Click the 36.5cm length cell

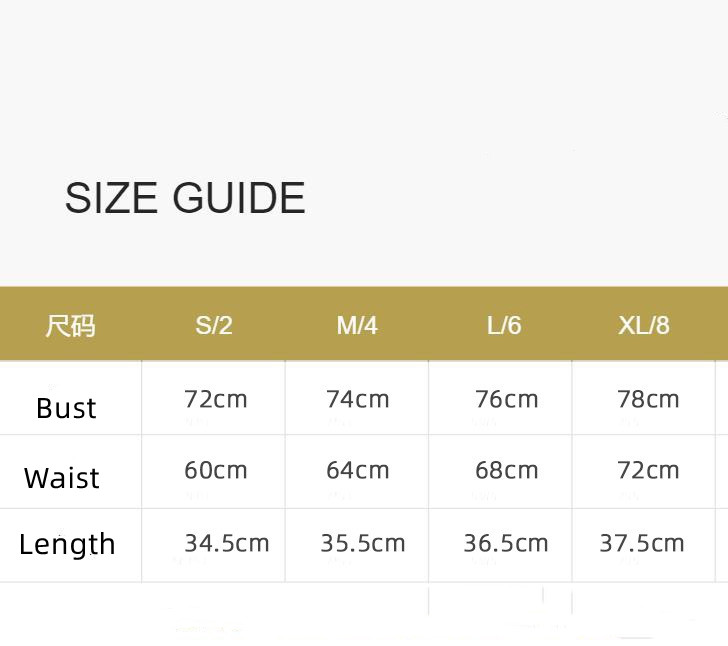(505, 543)
